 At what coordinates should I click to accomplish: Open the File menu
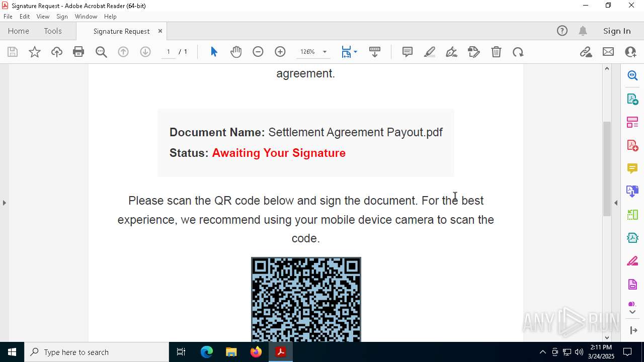point(8,16)
